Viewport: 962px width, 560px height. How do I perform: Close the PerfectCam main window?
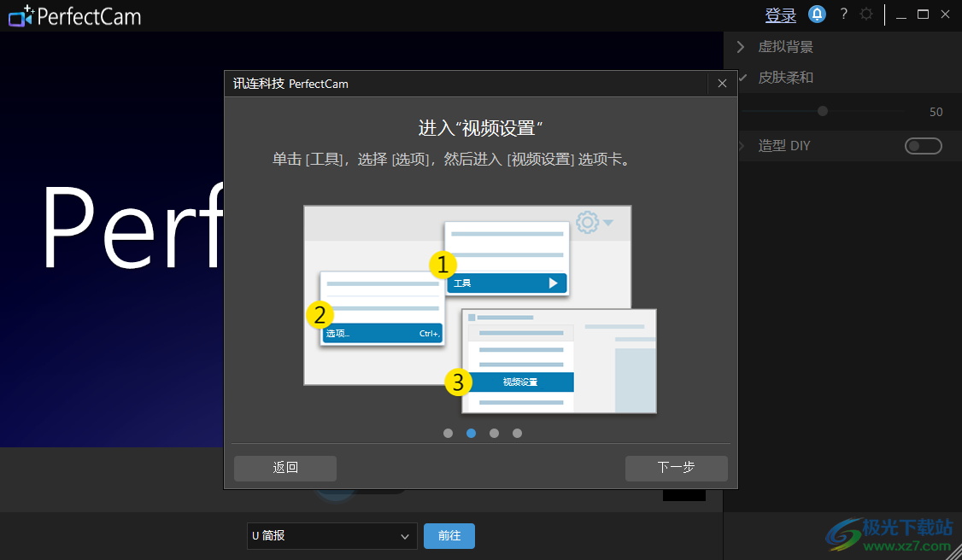click(945, 15)
